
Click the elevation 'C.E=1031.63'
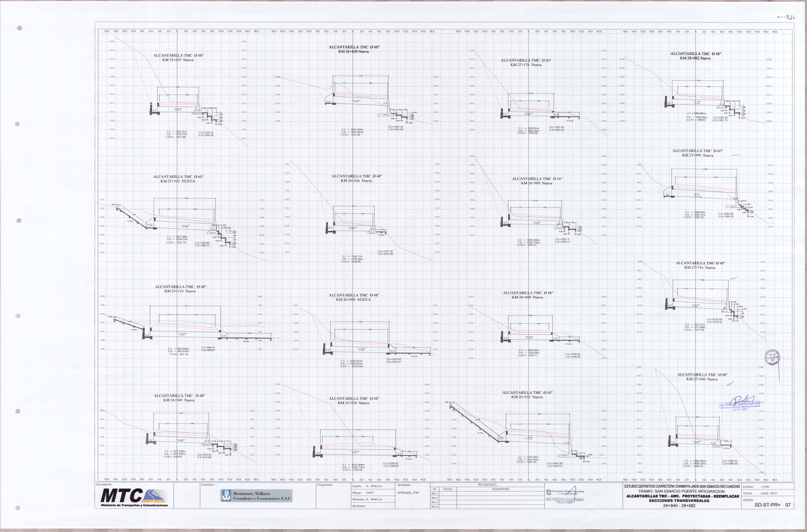[393, 359]
